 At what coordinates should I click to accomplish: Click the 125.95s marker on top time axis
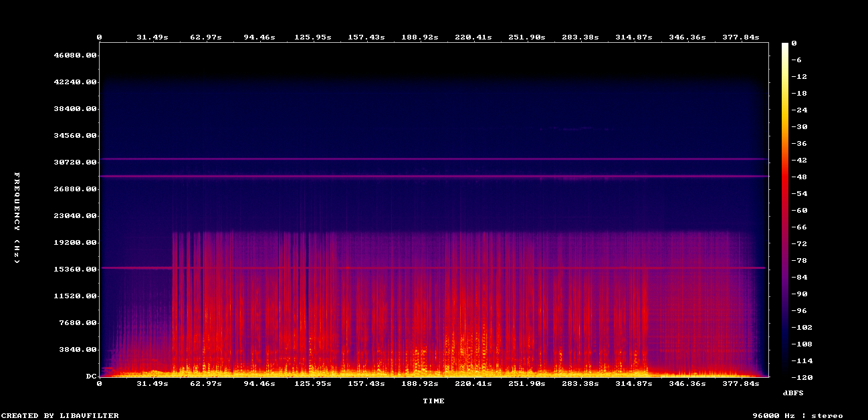[x=313, y=37]
